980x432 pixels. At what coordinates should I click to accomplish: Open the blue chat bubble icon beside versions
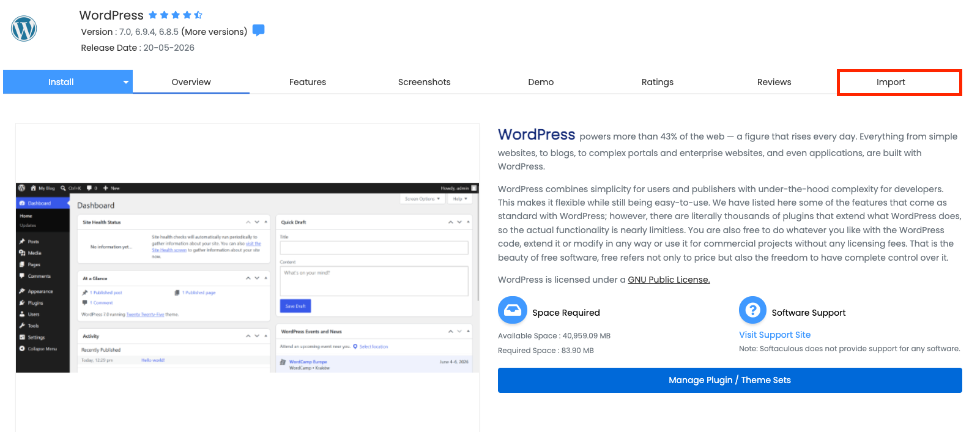(x=259, y=30)
